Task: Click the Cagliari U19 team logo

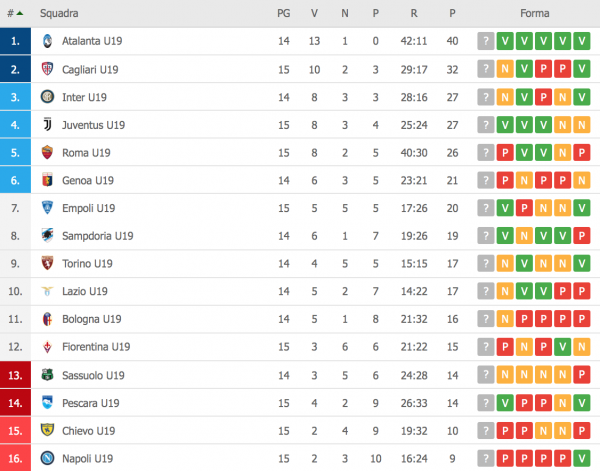Action: click(47, 70)
